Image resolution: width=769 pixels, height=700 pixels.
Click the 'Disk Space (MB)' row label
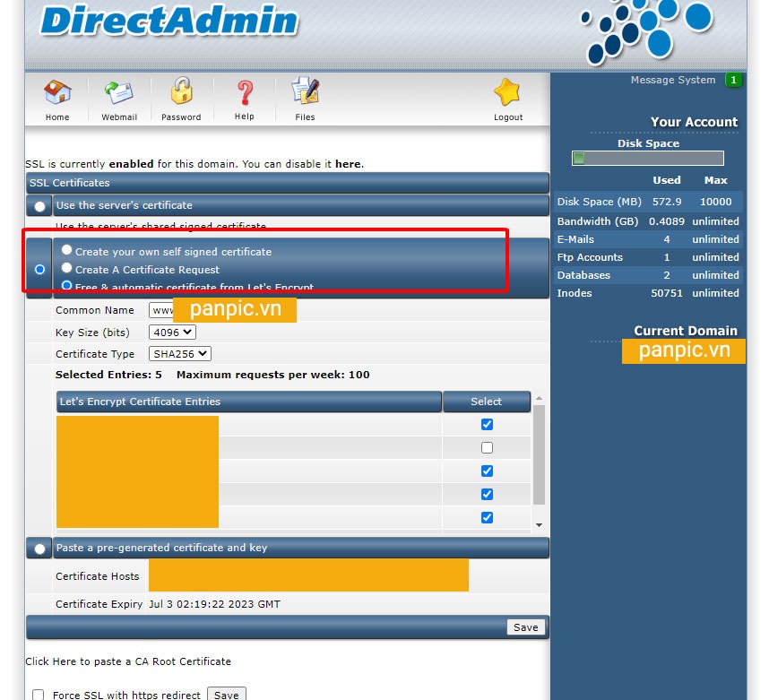(x=600, y=202)
